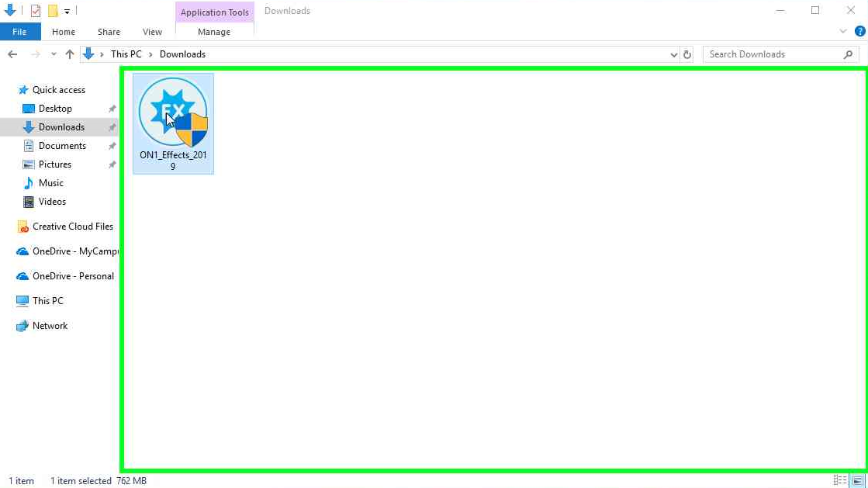Select Quick access in navigation pane
868x488 pixels.
coord(59,90)
